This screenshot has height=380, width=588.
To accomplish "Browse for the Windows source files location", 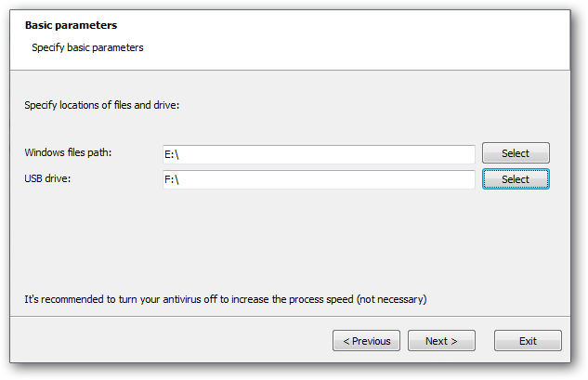I will (x=516, y=153).
